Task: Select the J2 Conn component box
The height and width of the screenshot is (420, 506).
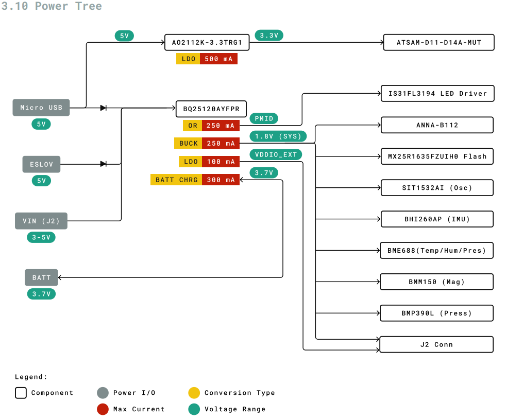Action: (x=436, y=344)
